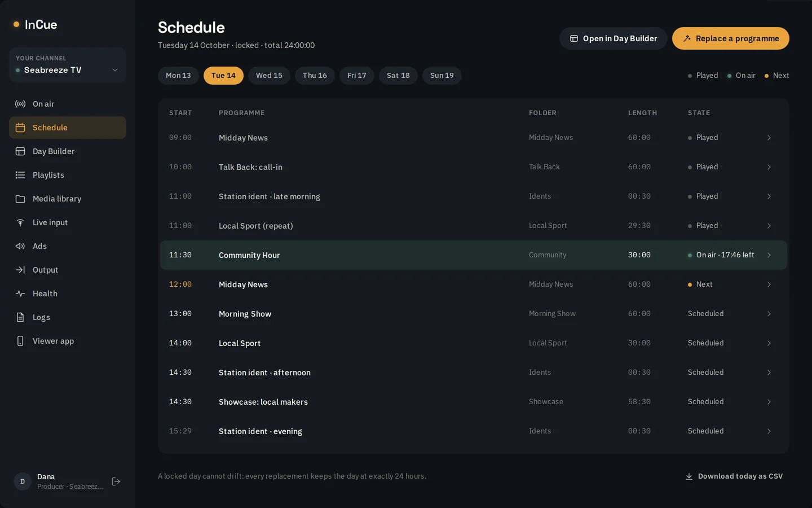Expand the Talk Back: call-in row chevron
Image resolution: width=812 pixels, height=508 pixels.
click(x=769, y=167)
